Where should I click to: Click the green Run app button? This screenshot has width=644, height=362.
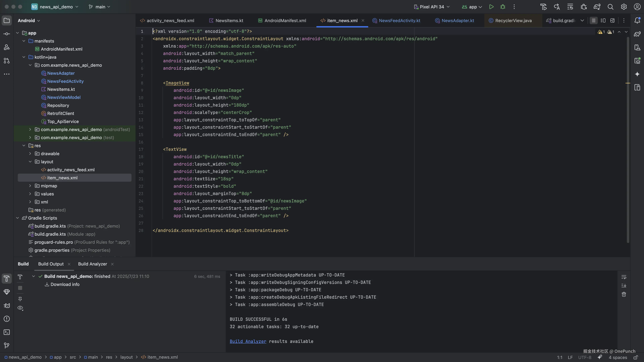click(x=491, y=7)
